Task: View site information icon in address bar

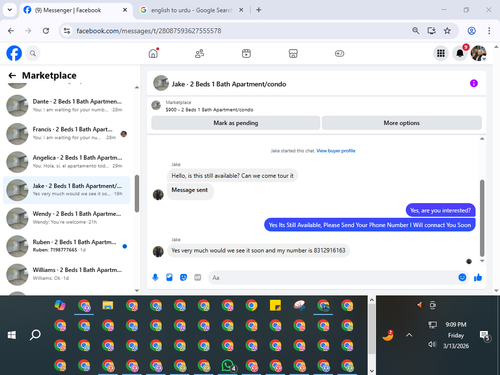Action: tap(67, 31)
